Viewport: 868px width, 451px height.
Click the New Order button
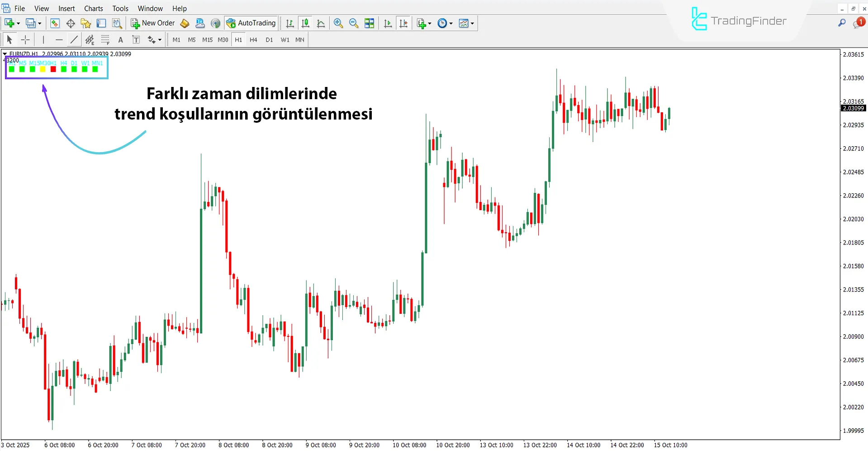click(x=153, y=23)
